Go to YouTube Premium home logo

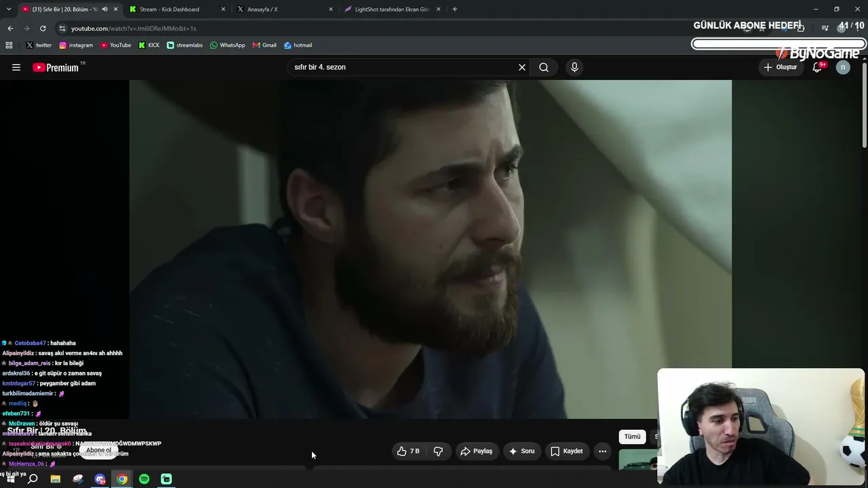56,67
